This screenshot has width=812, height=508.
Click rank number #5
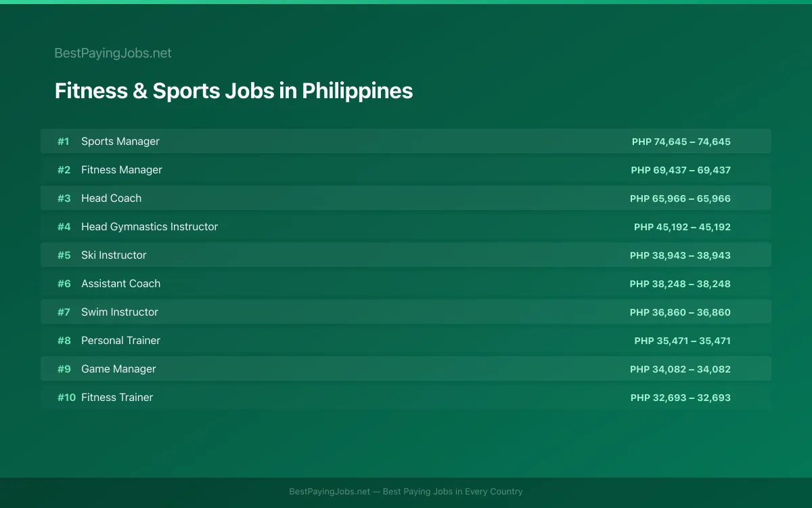coord(64,255)
